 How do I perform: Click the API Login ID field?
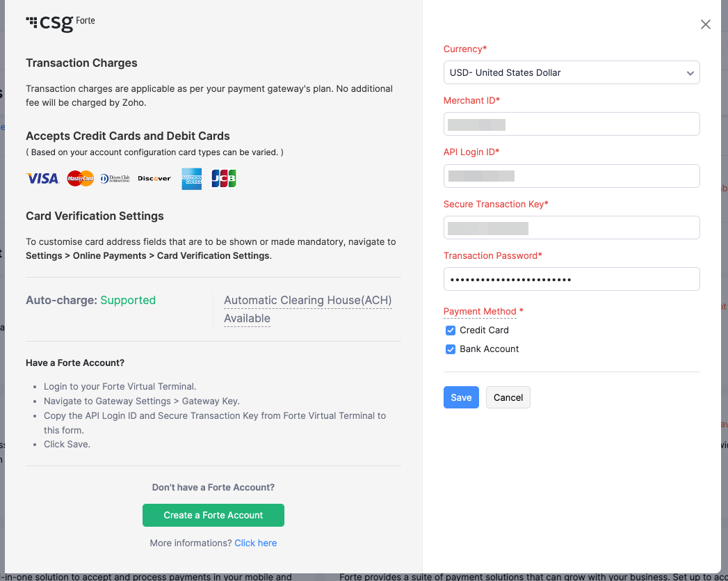[572, 176]
